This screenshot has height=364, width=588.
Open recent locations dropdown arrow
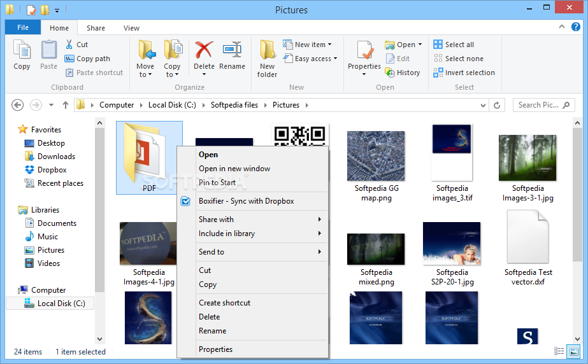tap(52, 105)
